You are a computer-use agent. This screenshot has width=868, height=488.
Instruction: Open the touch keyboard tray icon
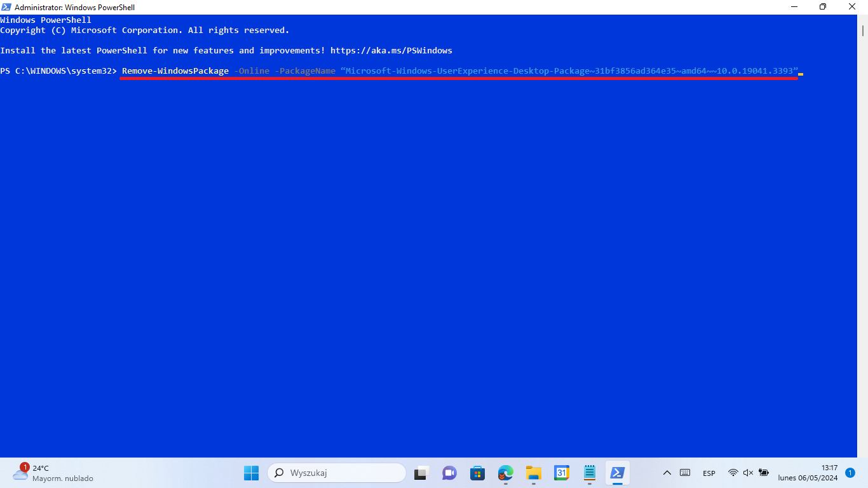click(x=685, y=473)
